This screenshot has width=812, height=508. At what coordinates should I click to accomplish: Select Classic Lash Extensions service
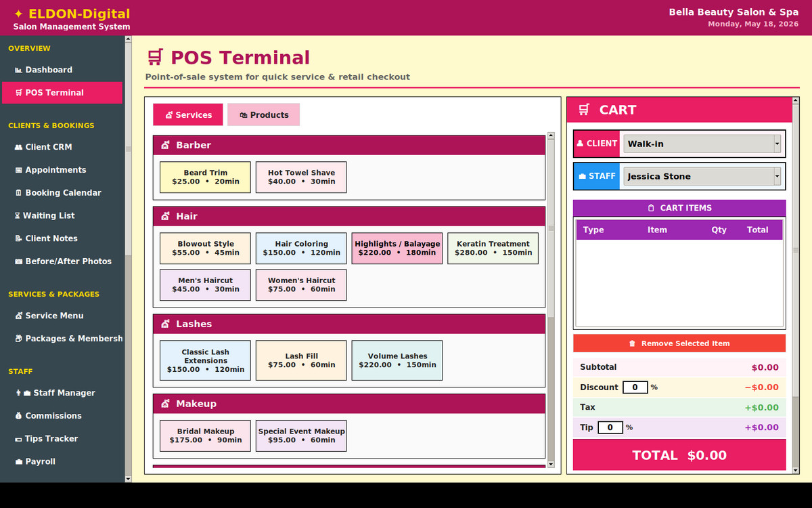(x=205, y=360)
